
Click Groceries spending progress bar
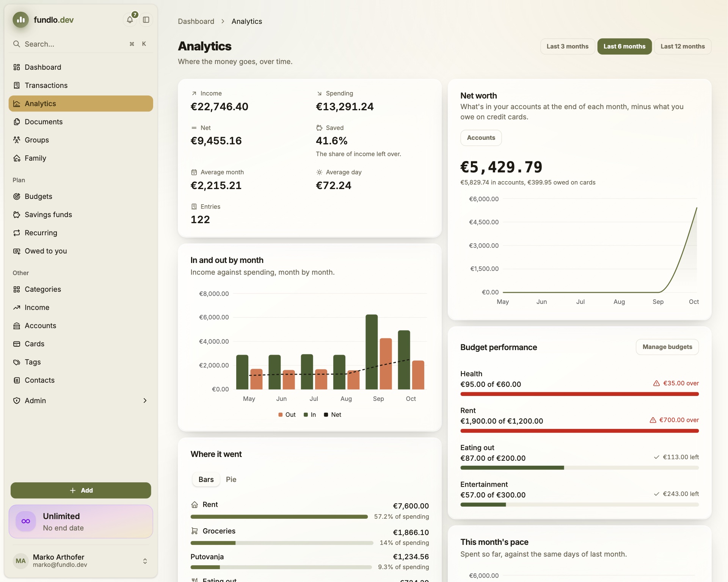pos(282,543)
